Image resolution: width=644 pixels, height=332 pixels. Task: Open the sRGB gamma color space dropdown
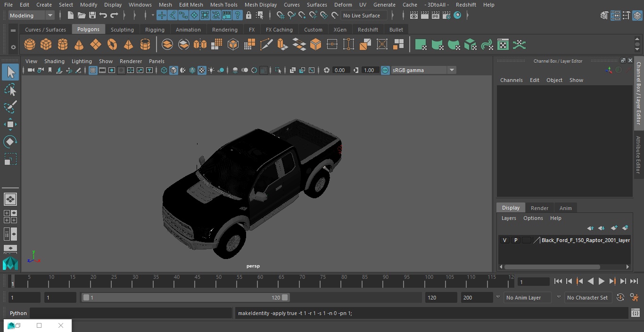pos(423,70)
